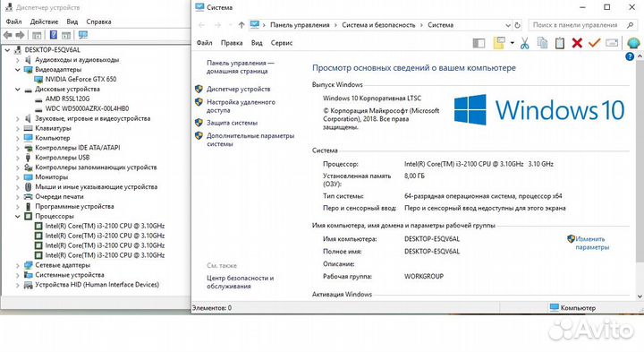Open Действие menu in Device Manager
The image size is (644, 352).
(44, 21)
